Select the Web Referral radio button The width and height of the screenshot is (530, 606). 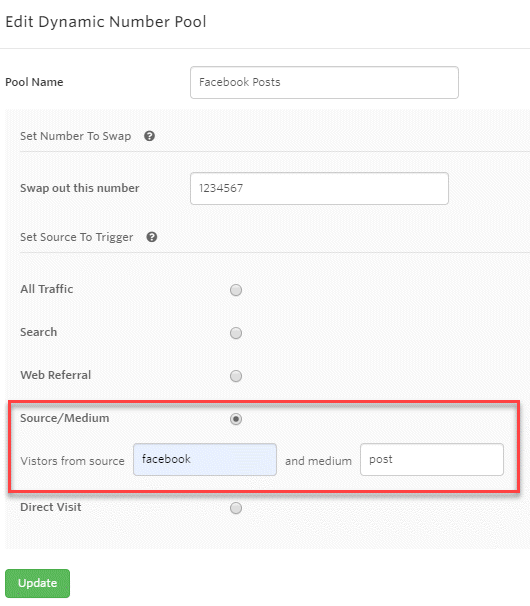(x=236, y=376)
